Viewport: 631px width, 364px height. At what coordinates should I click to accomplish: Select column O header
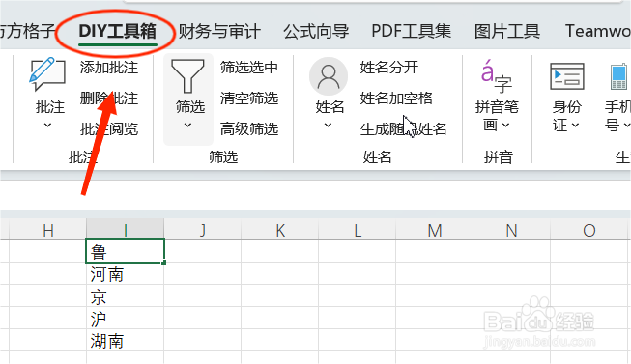(589, 231)
